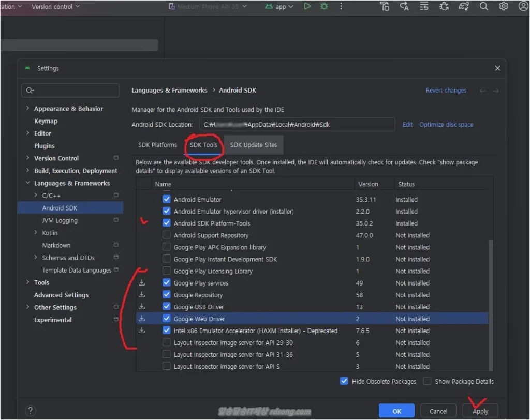Click the back arrow in Settings header
530x420 pixels.
click(483, 91)
